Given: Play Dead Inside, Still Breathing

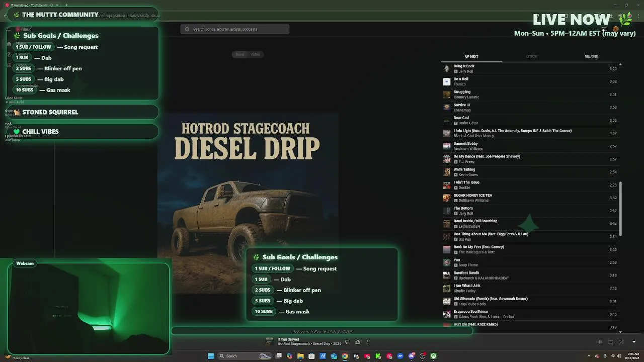Looking at the screenshot, I should coord(531,224).
